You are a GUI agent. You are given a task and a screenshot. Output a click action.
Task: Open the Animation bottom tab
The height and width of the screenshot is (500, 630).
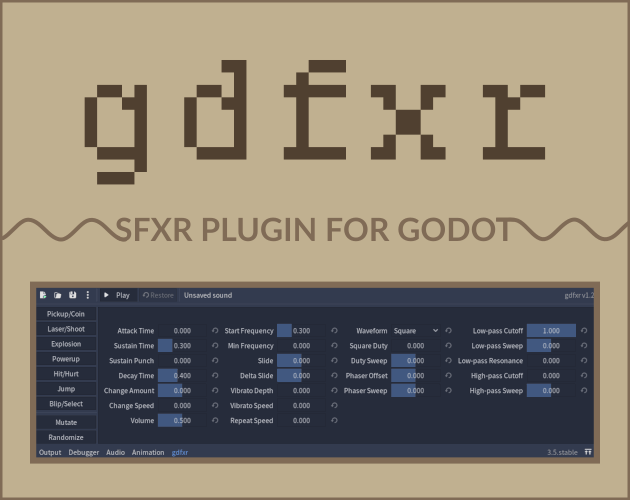click(x=148, y=452)
